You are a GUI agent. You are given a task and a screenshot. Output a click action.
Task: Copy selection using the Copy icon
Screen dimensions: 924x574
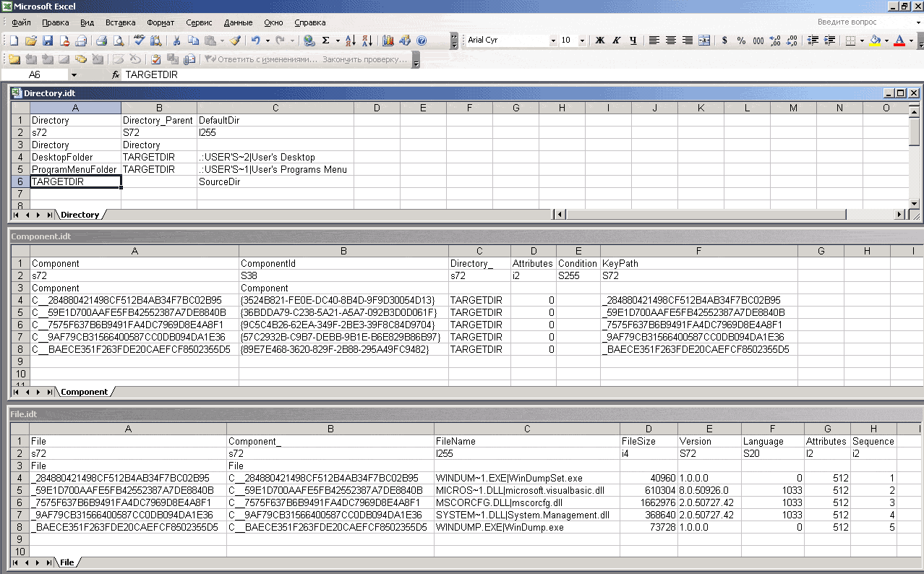click(x=192, y=41)
